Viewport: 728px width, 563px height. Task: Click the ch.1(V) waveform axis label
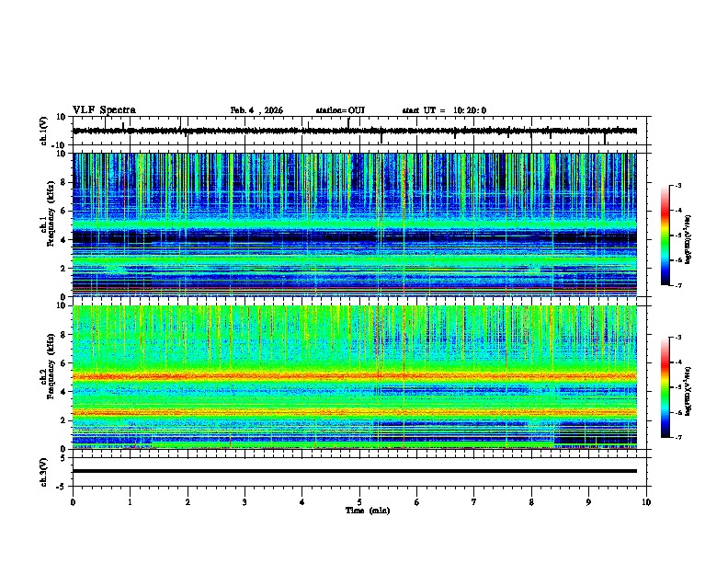(x=44, y=131)
